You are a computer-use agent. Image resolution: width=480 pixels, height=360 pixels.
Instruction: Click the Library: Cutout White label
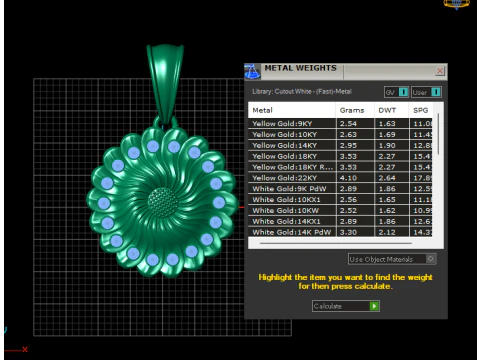tap(302, 91)
